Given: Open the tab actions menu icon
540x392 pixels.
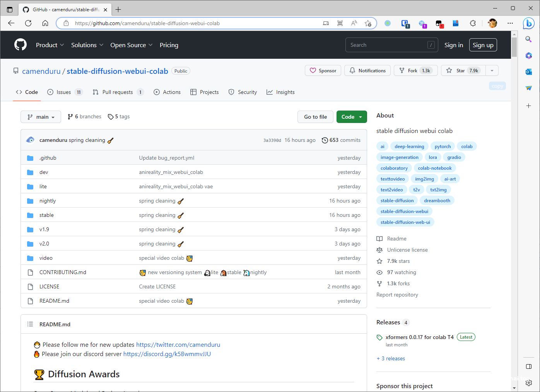Looking at the screenshot, I should (x=10, y=9).
